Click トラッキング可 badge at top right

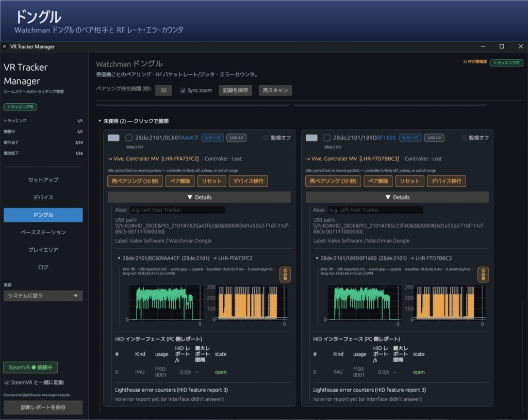506,63
